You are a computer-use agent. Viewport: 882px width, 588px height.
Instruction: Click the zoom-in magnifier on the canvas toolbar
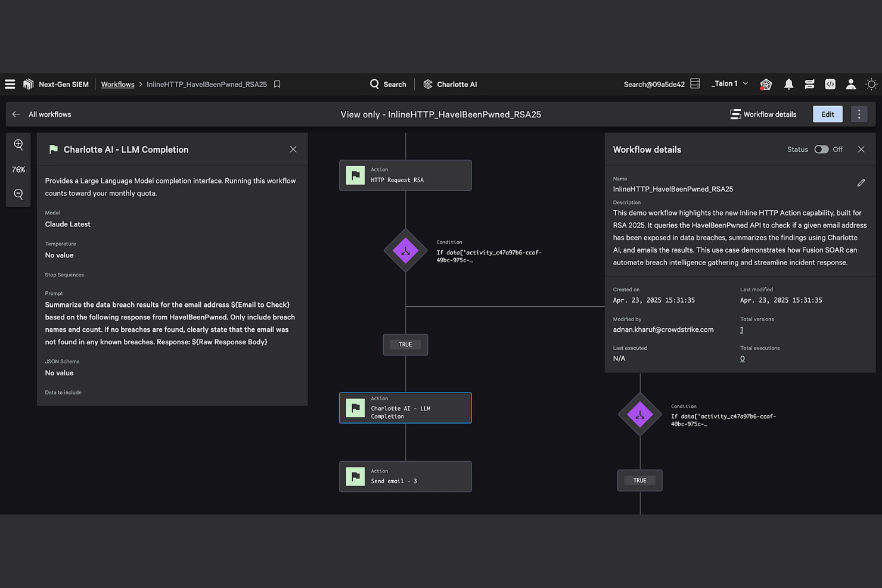(x=18, y=144)
